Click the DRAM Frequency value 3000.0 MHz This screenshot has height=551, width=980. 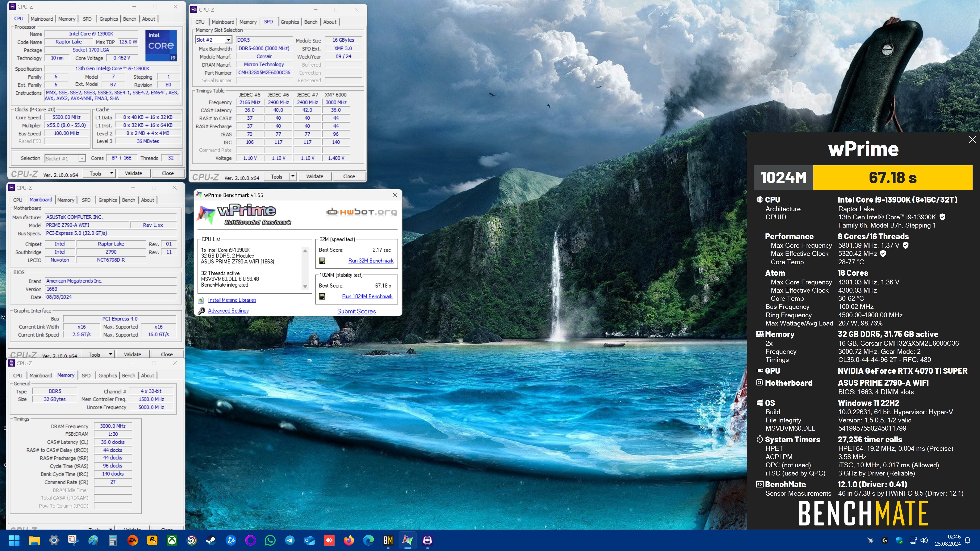(113, 426)
